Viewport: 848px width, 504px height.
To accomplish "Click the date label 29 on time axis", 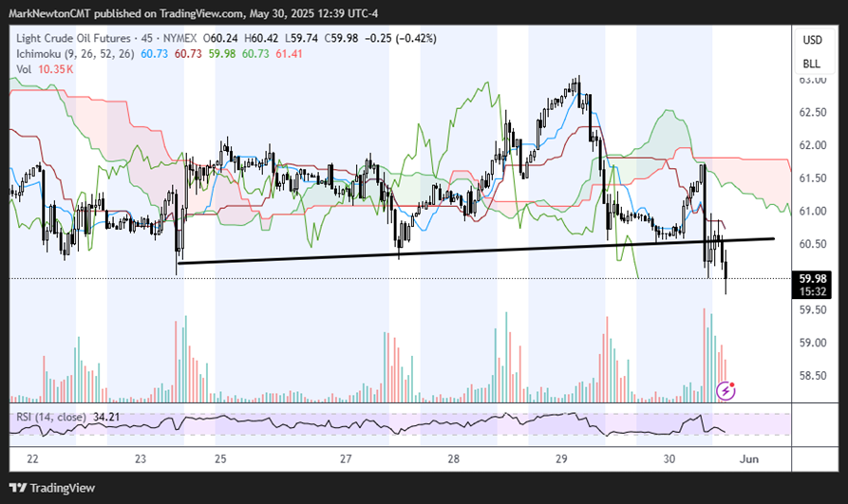I will [561, 459].
